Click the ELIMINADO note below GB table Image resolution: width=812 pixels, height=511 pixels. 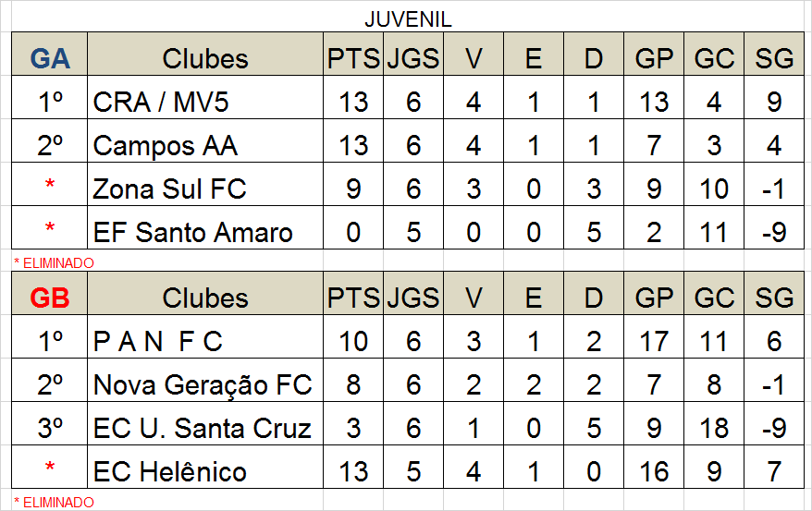pos(54,502)
